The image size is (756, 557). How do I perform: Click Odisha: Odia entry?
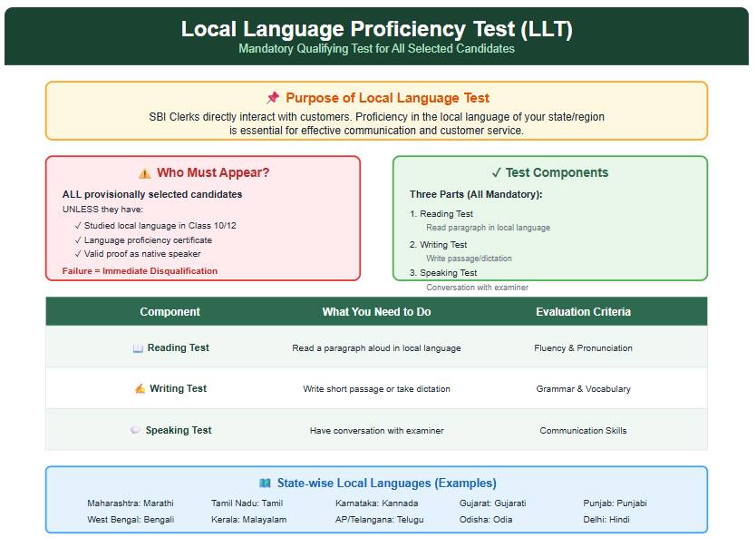(x=486, y=520)
